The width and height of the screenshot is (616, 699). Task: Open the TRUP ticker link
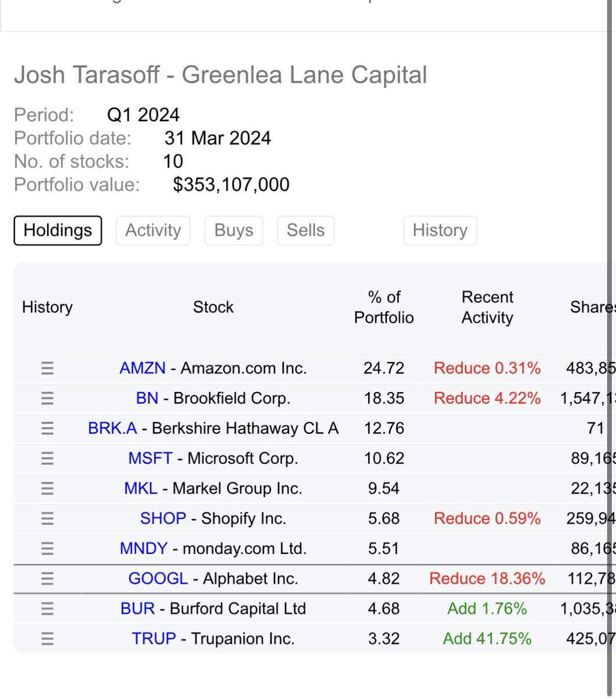(x=154, y=638)
